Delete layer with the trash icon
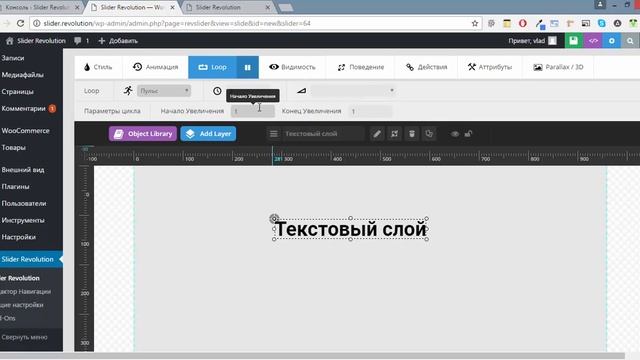The image size is (640, 360). [412, 133]
